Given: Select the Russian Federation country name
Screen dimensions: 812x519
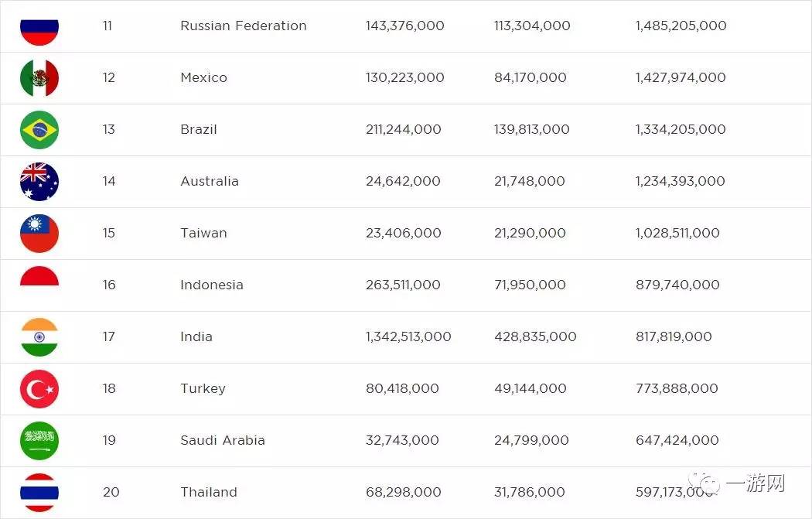Looking at the screenshot, I should pos(243,26).
